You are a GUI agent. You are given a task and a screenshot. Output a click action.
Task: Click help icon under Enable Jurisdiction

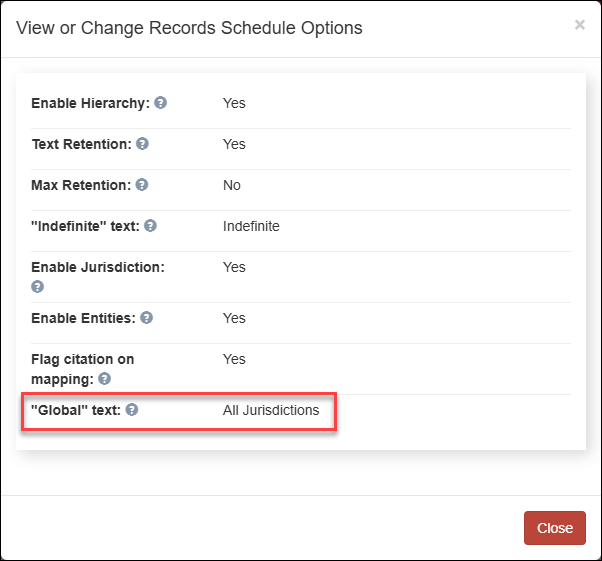click(x=38, y=286)
